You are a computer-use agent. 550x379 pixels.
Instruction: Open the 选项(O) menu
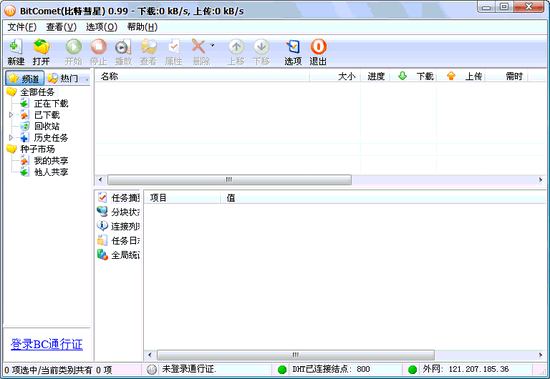pos(102,27)
